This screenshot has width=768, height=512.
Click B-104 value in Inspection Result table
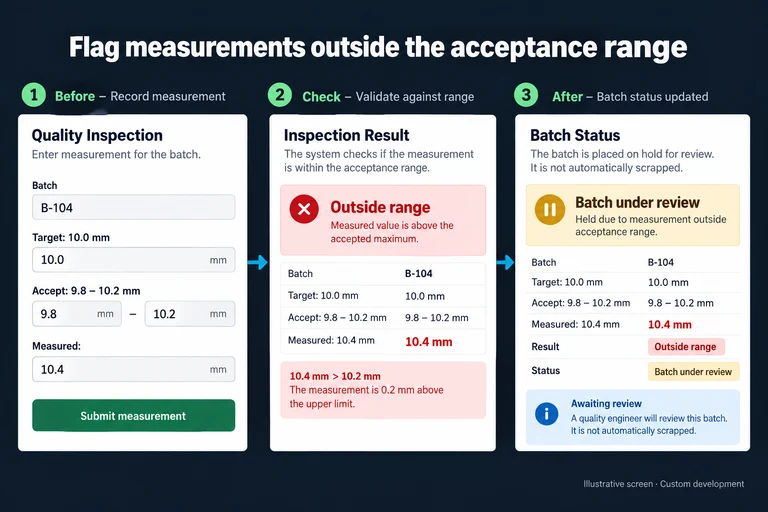pos(418,273)
